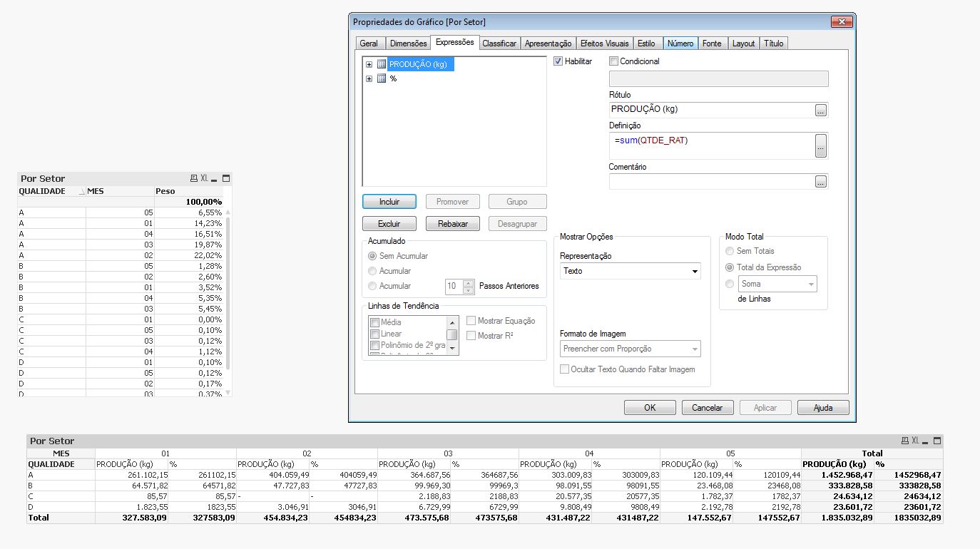Expand the % expression node
Screen dimensions: 980x549
(x=369, y=78)
